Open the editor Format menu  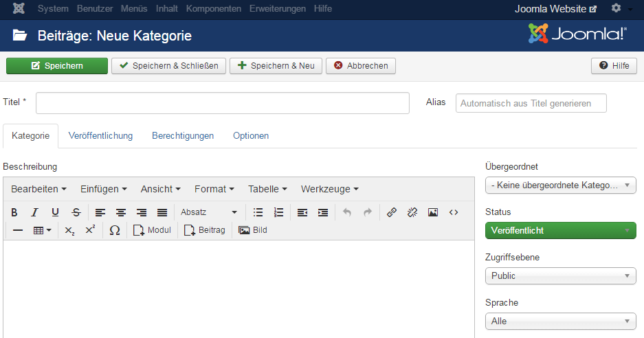point(214,189)
